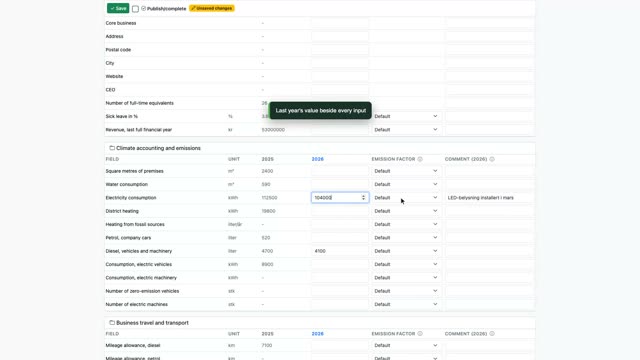
Task: Click 2025 value 4700 for Diesel row
Action: [x=267, y=251]
